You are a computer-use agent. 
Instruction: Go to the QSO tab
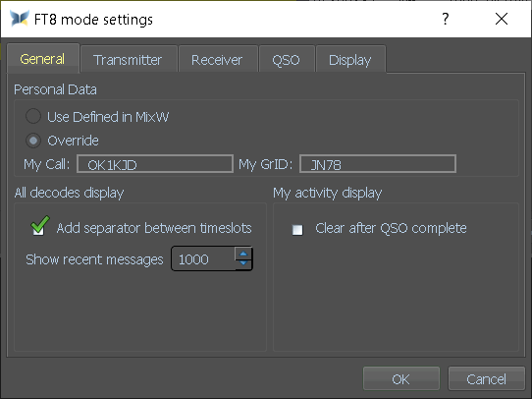pyautogui.click(x=286, y=59)
